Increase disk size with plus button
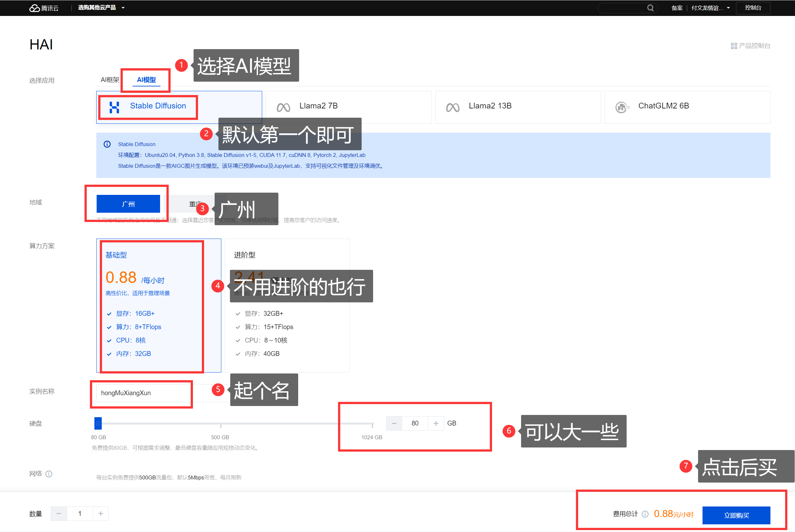The image size is (795, 532). [436, 423]
